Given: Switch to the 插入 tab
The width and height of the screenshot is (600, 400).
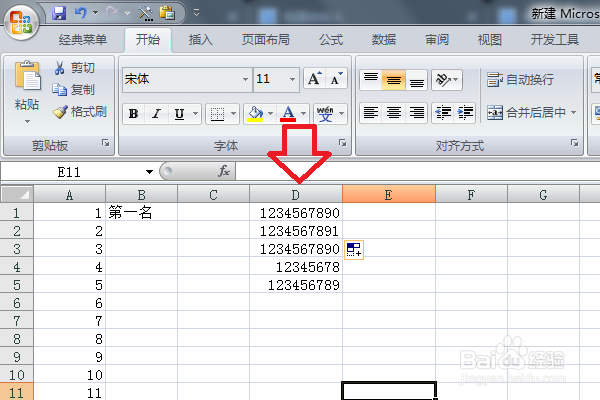Looking at the screenshot, I should [201, 39].
